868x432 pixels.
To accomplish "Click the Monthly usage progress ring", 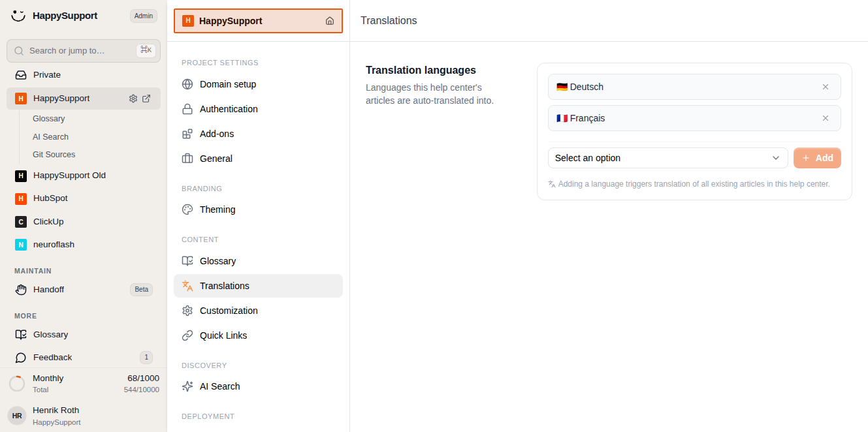I will (17, 384).
